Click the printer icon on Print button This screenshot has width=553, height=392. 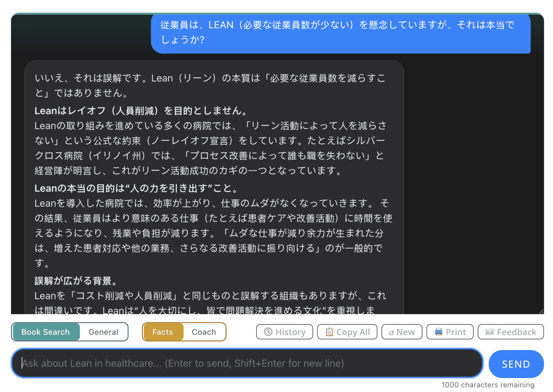coord(439,332)
